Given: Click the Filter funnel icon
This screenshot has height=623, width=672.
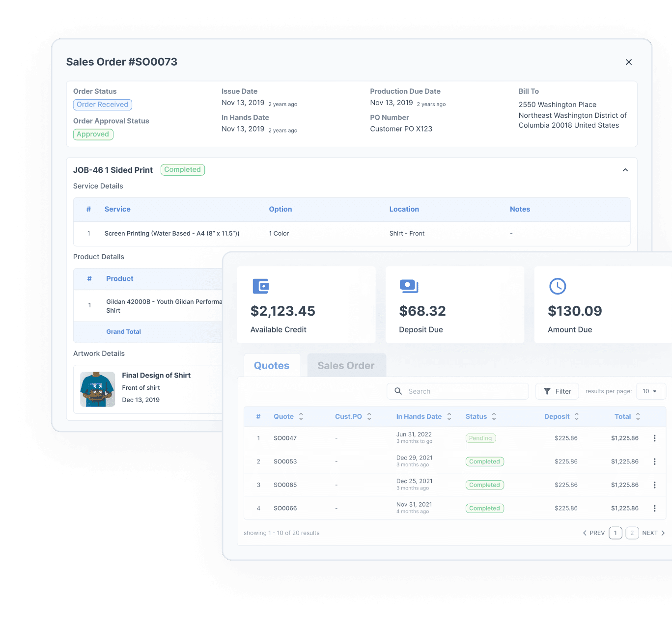Looking at the screenshot, I should pyautogui.click(x=547, y=391).
